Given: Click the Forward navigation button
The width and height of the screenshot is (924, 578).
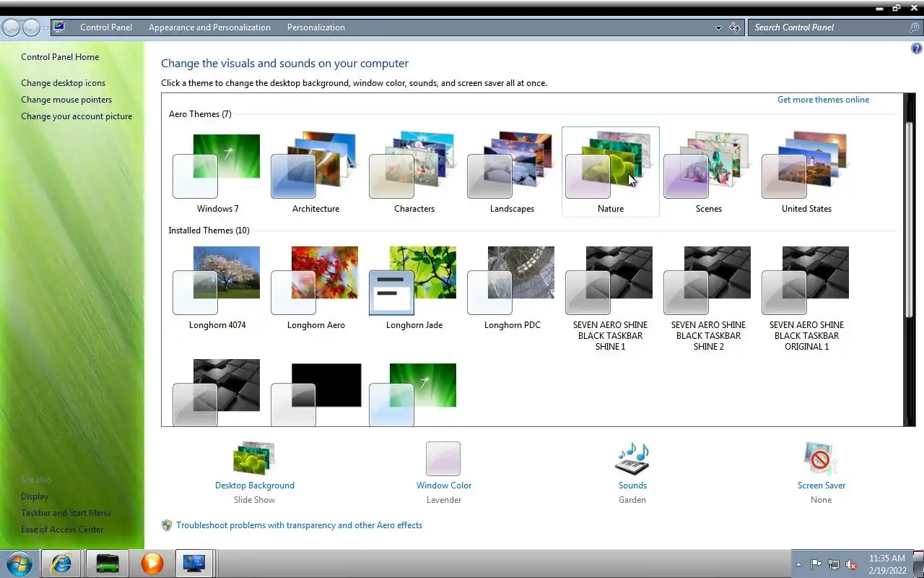Looking at the screenshot, I should [31, 27].
